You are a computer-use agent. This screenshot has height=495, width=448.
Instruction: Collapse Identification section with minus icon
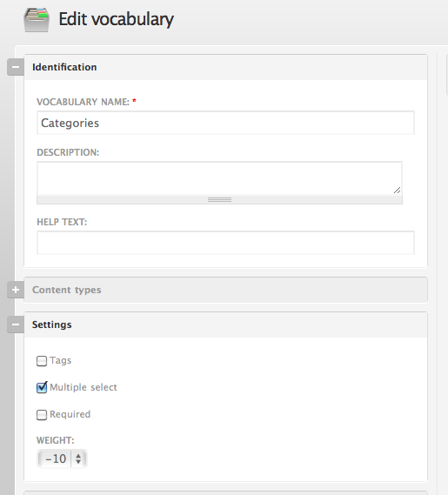coord(16,67)
